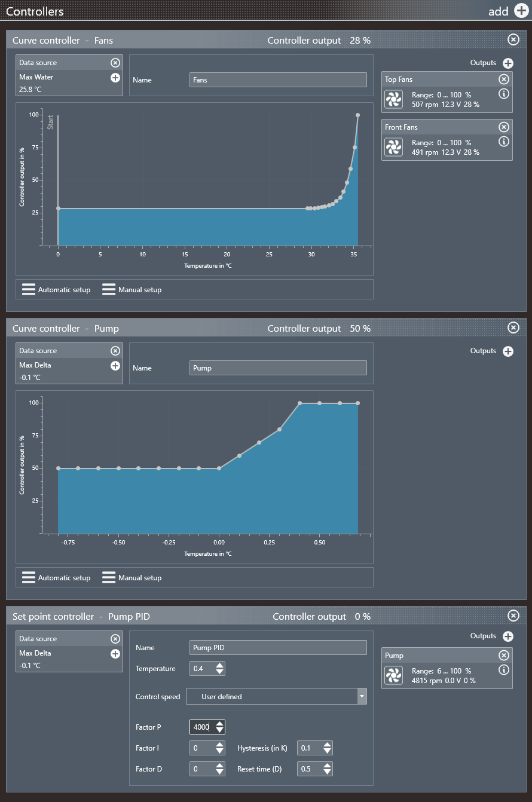The width and height of the screenshot is (532, 802).
Task: Click the Hysteresis value stepper arrows
Action: pyautogui.click(x=327, y=748)
